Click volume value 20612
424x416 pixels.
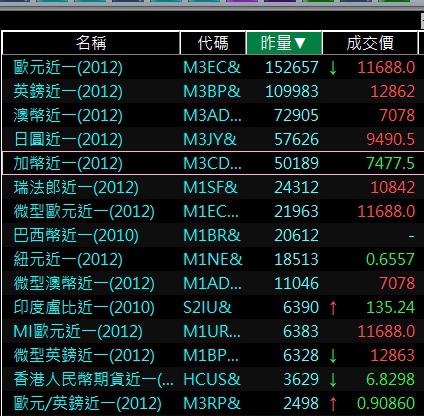click(296, 236)
